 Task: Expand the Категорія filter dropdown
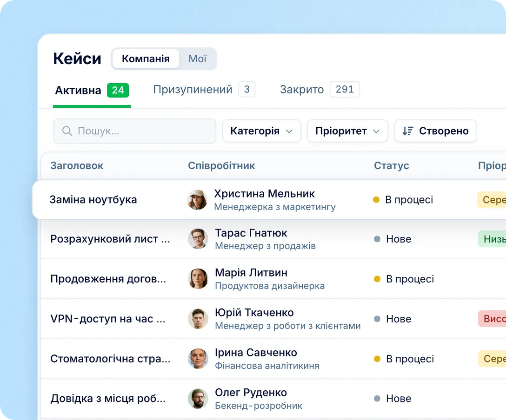[261, 131]
